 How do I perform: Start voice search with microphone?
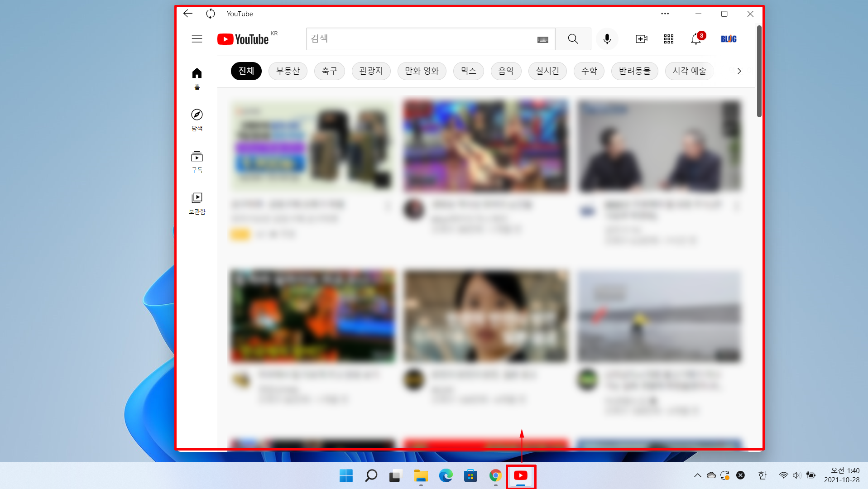607,39
